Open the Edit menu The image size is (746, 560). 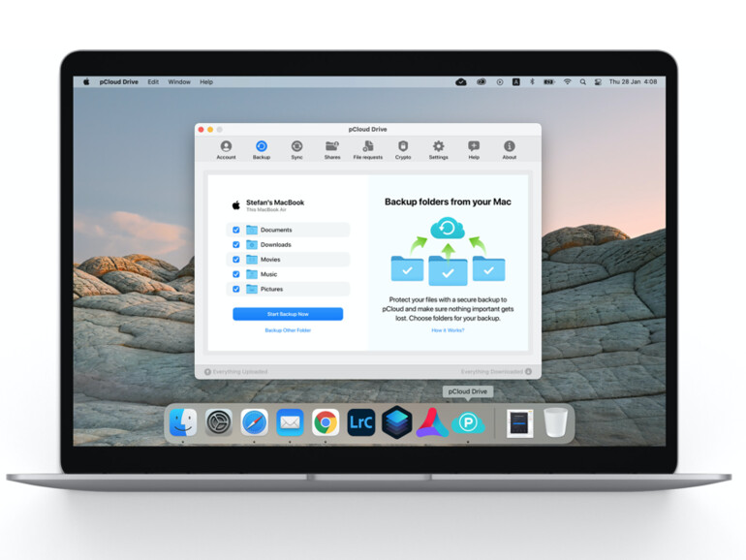(x=153, y=81)
